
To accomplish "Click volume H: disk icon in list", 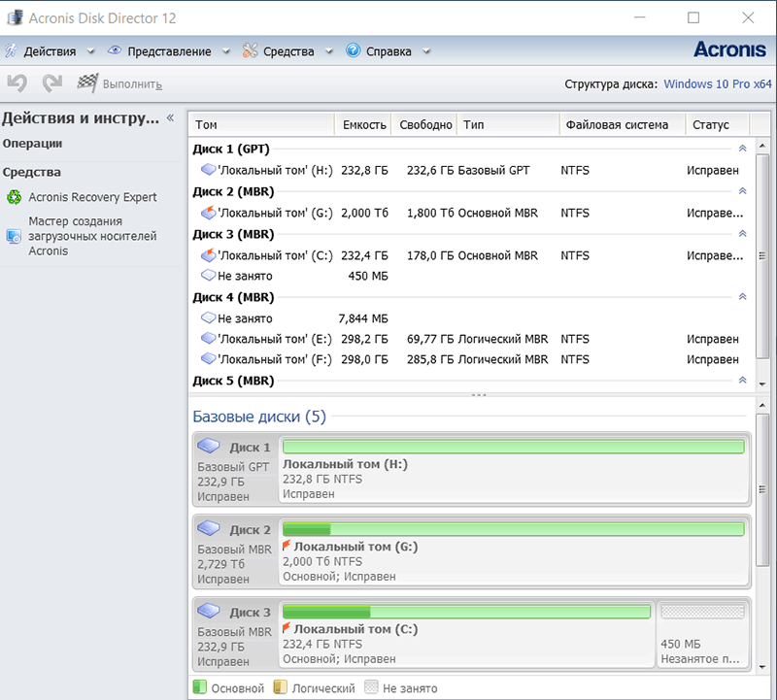I will 208,170.
